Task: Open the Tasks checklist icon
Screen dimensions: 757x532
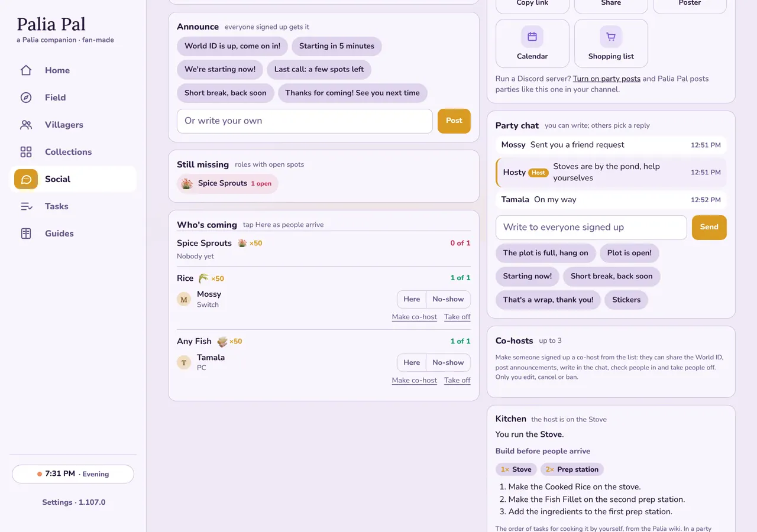Action: tap(26, 206)
